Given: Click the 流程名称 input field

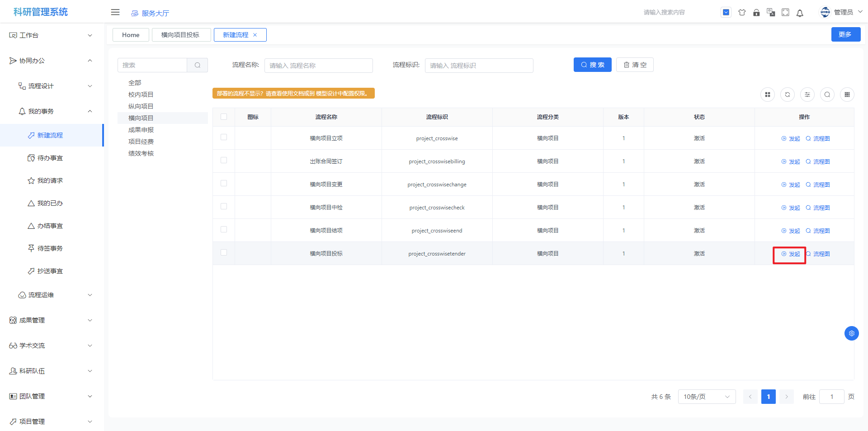Looking at the screenshot, I should (x=318, y=66).
